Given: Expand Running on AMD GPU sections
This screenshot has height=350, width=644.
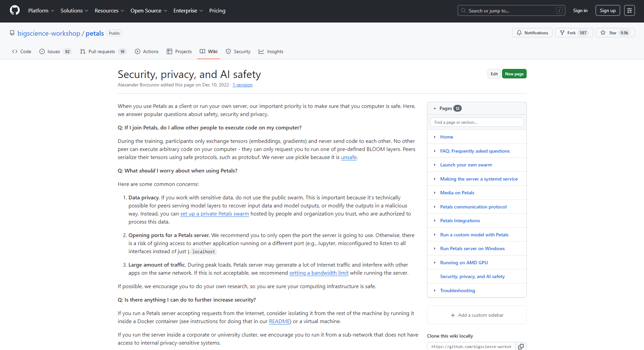Looking at the screenshot, I should [x=434, y=263].
